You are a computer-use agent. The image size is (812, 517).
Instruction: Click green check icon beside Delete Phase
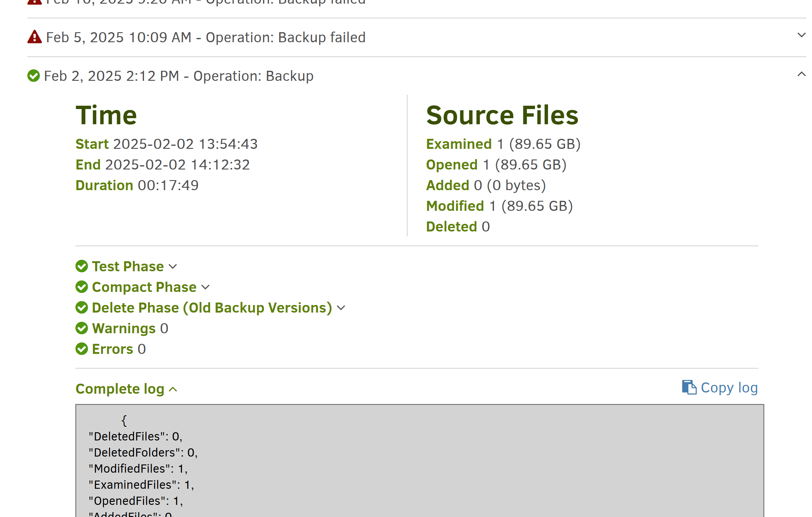82,307
